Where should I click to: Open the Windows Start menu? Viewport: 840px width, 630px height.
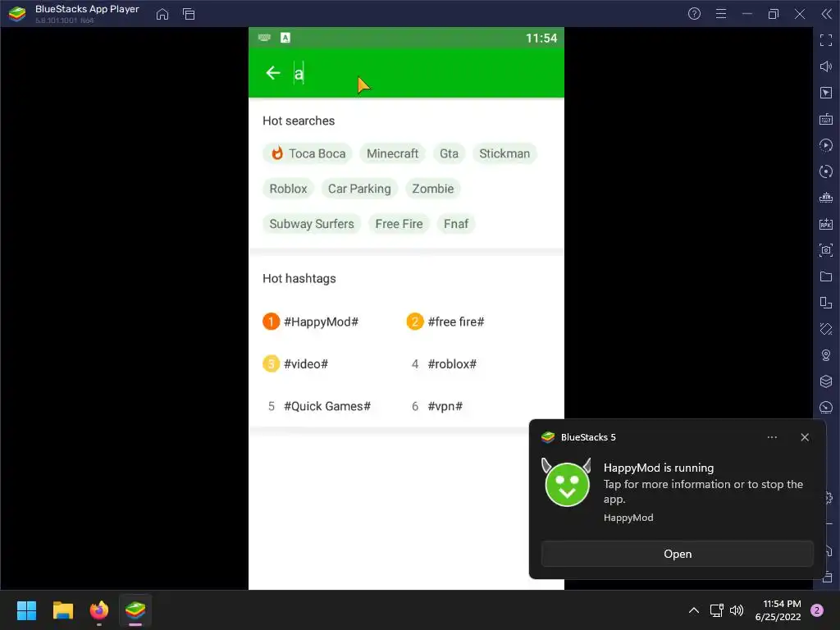point(26,610)
